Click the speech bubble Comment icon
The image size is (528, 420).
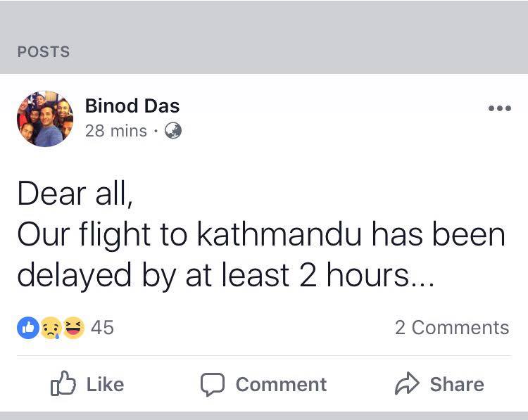click(212, 384)
